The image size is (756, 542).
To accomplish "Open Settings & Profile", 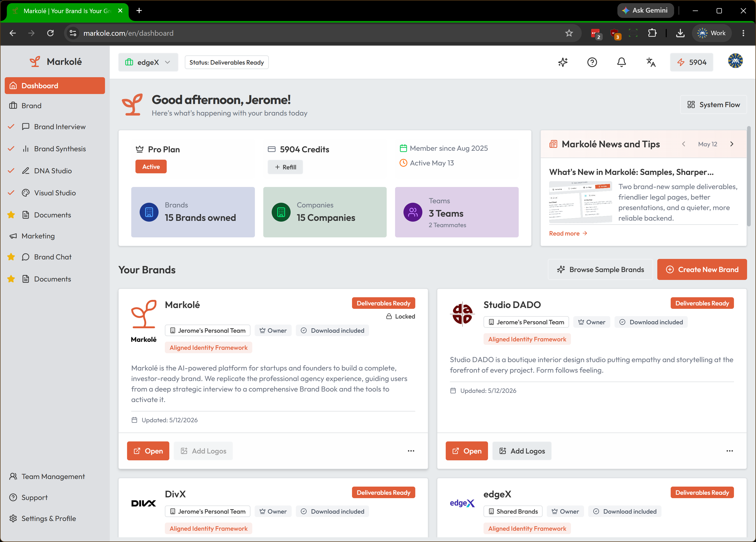I will (x=55, y=518).
